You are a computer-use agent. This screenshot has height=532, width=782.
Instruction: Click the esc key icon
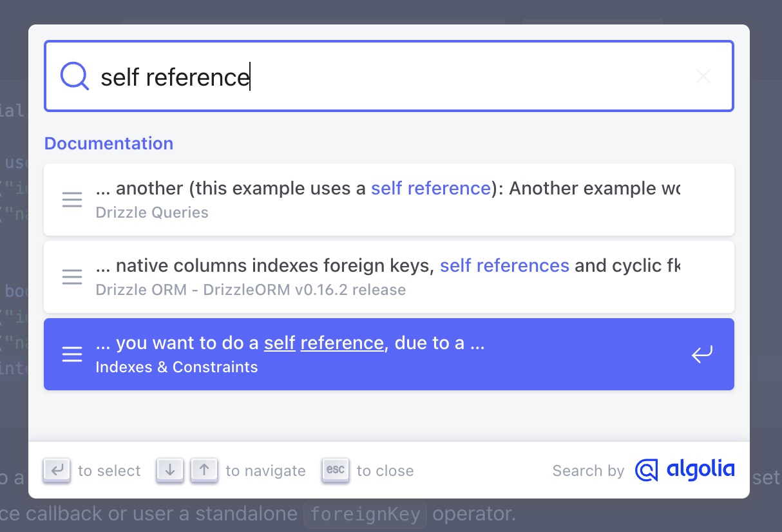point(336,470)
